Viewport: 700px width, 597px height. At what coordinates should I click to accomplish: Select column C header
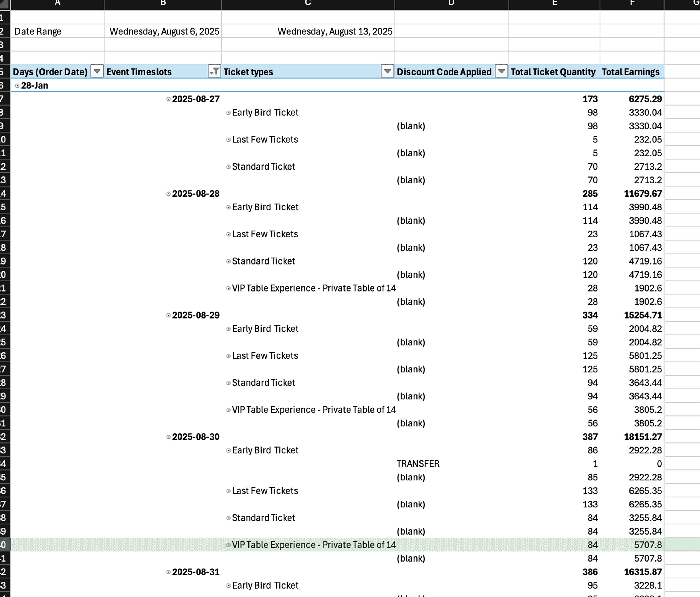(308, 3)
